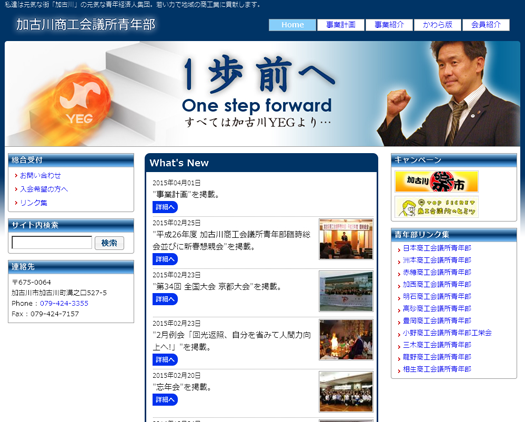Go to the かわら版 tab
Screen dimensions: 525x422
437,25
